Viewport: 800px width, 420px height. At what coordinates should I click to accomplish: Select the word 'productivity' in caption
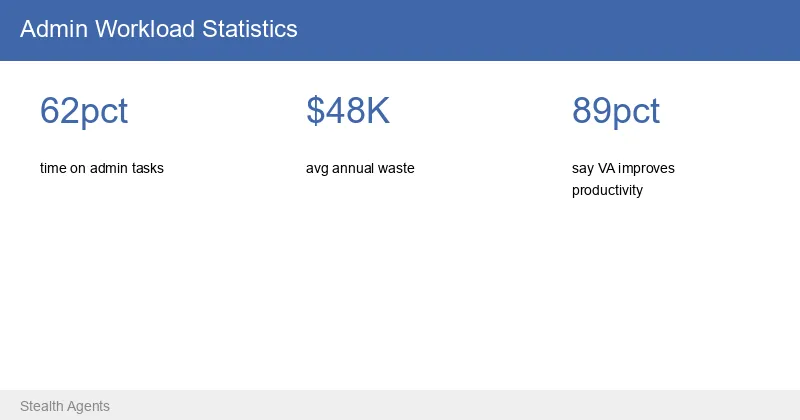point(607,190)
